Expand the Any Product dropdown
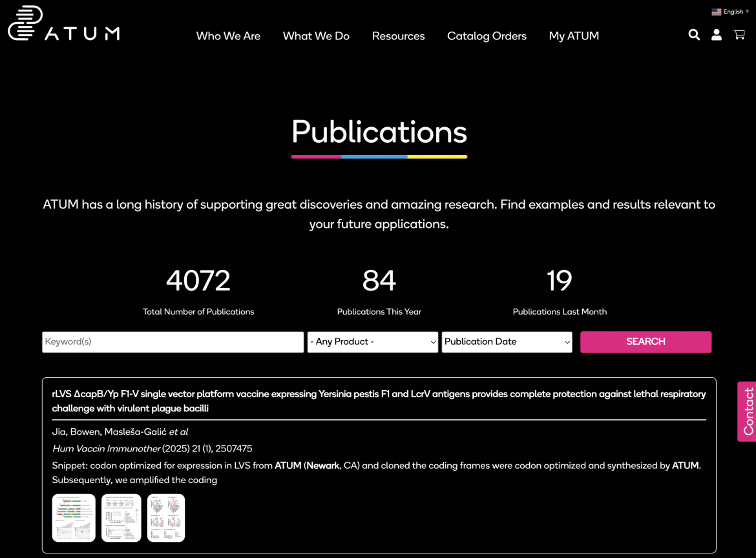756x558 pixels. point(373,342)
